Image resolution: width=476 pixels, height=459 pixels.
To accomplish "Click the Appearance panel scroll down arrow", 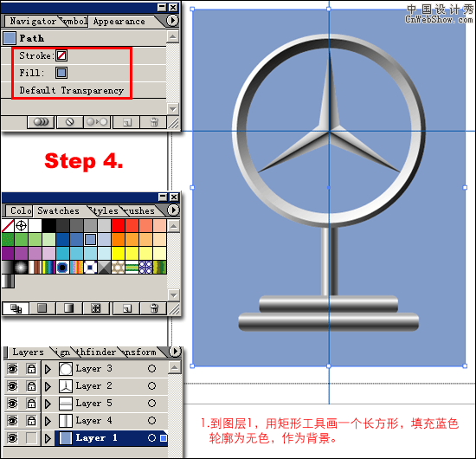I will click(173, 109).
